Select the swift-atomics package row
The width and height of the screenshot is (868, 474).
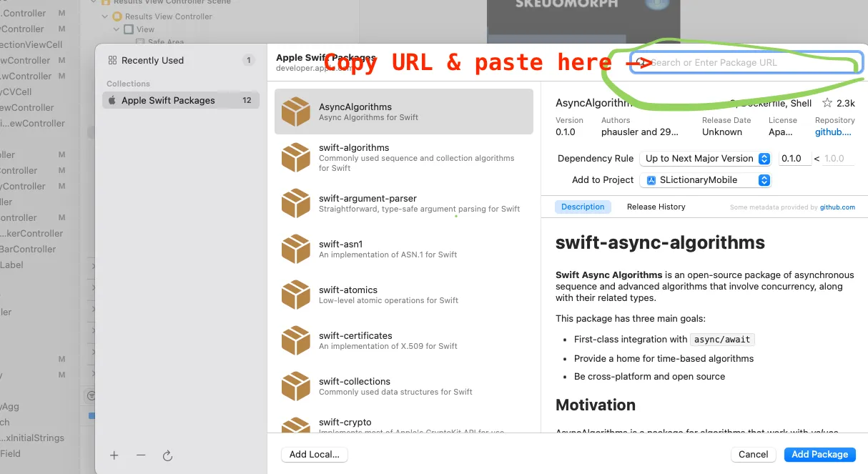click(x=404, y=295)
